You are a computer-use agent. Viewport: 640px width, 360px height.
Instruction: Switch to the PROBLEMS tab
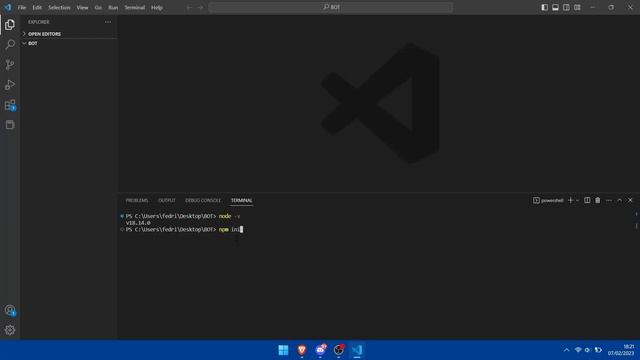137,200
